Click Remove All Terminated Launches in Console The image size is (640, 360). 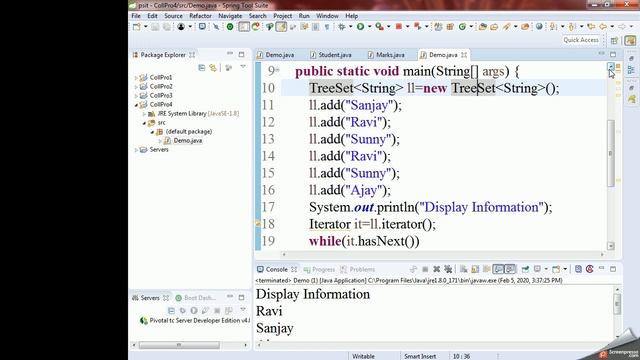point(448,269)
